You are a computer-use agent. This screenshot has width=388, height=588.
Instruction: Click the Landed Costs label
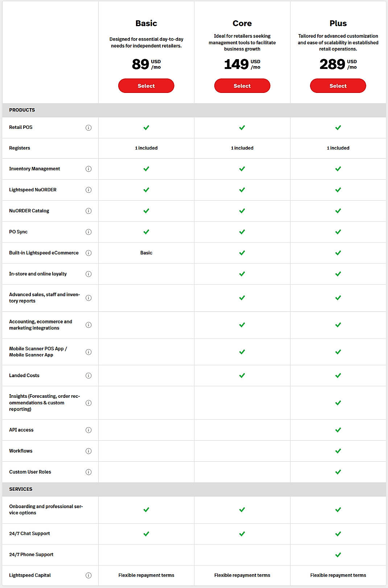tap(24, 376)
